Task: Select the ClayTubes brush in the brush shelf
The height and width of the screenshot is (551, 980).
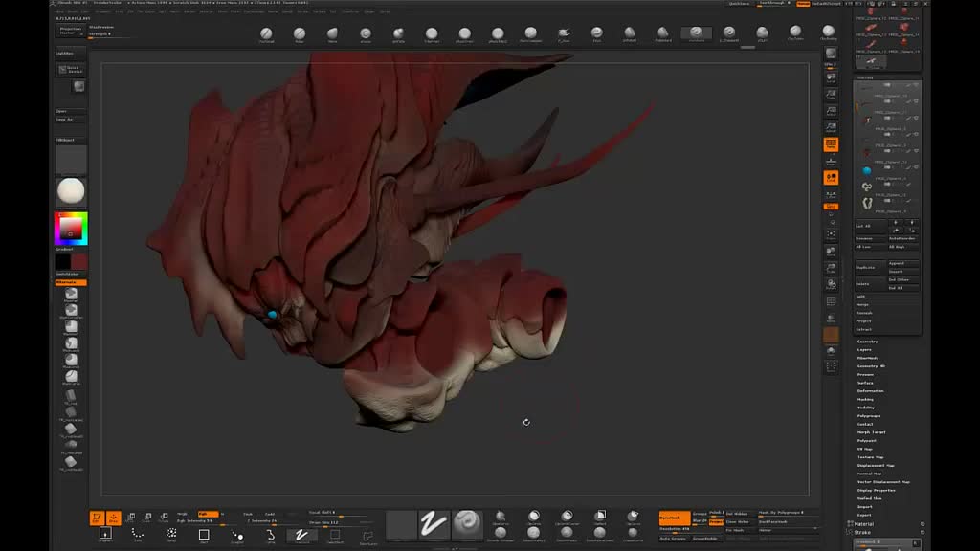Action: (x=795, y=33)
